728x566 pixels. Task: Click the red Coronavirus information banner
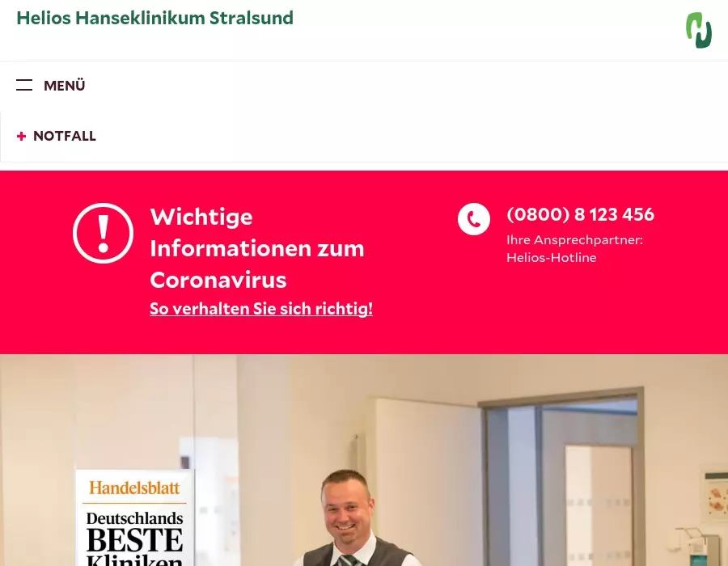tap(364, 262)
